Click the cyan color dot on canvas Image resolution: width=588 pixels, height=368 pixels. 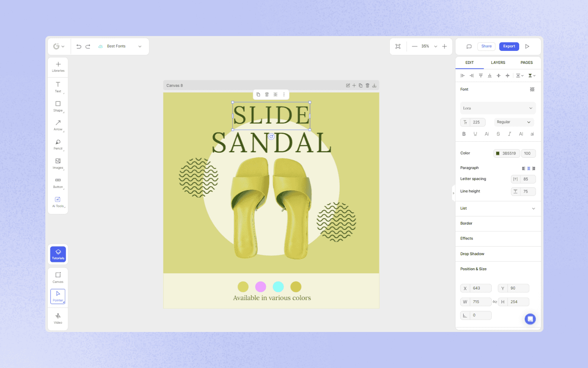[278, 287]
